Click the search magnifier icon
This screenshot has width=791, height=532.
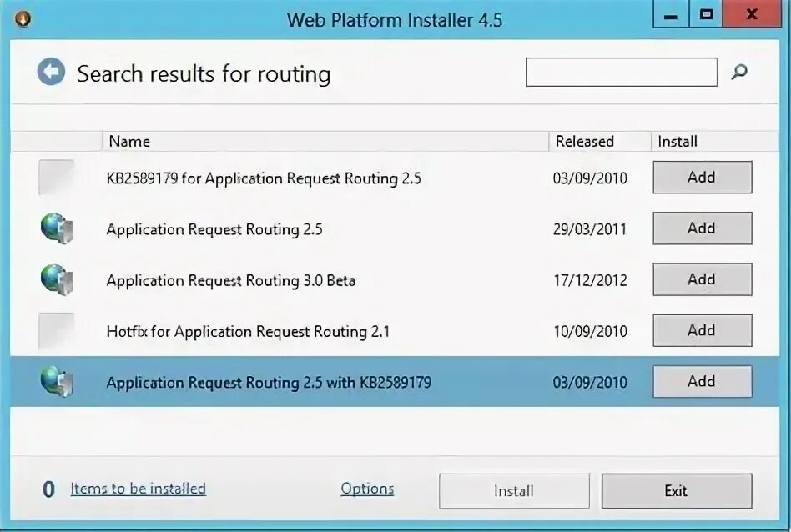(x=739, y=72)
